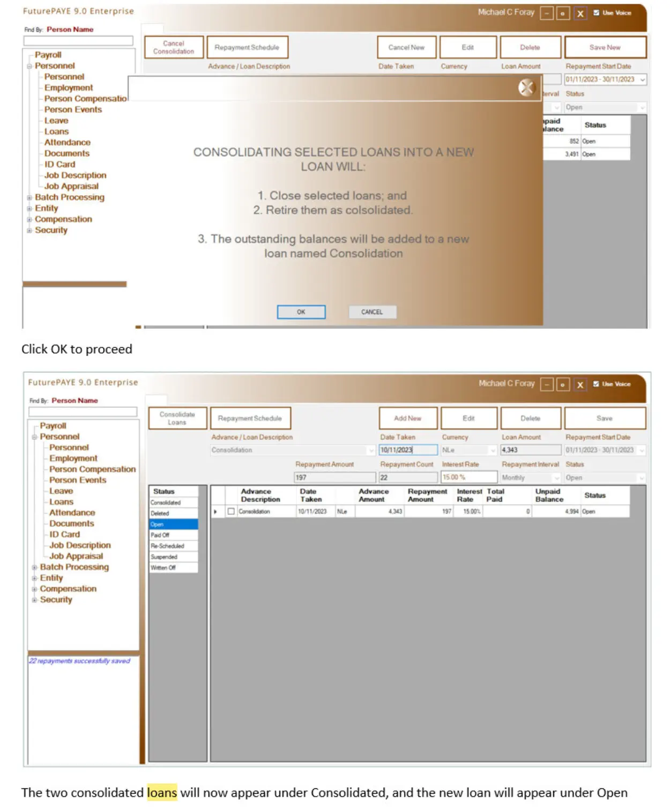Expand Compensation tree node in bottom screenshot
This screenshot has width=670, height=812.
pos(34,589)
